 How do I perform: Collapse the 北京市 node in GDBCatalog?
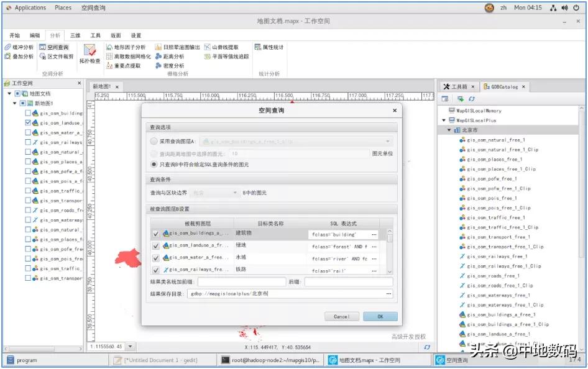(449, 130)
